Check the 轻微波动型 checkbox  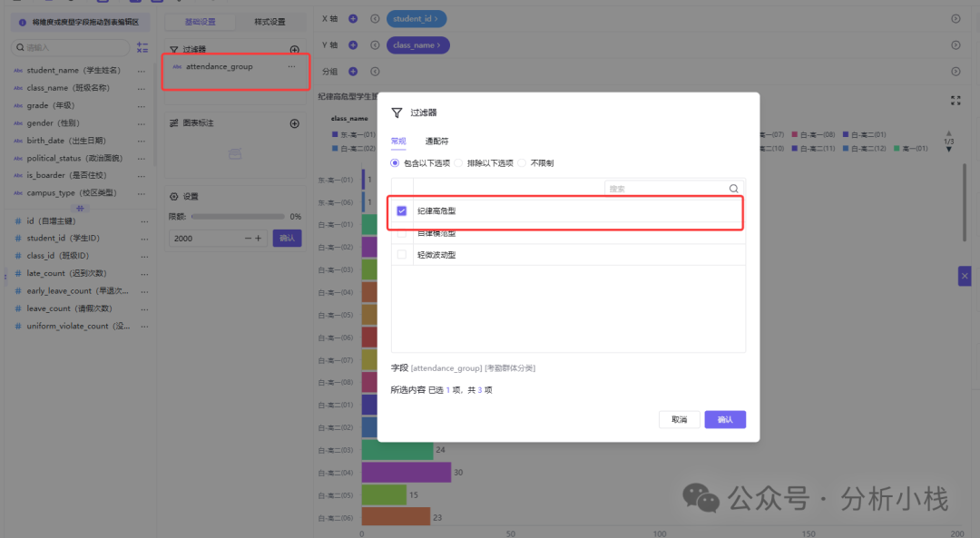pyautogui.click(x=402, y=255)
